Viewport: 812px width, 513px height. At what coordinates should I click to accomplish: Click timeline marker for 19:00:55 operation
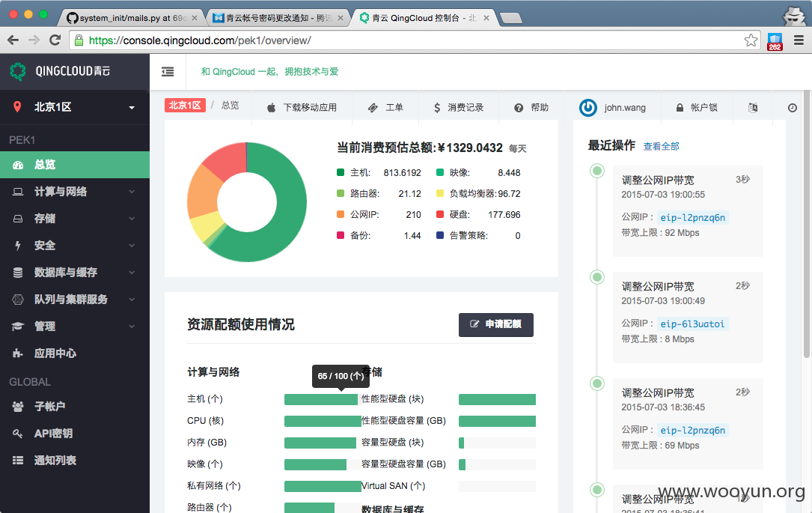597,171
